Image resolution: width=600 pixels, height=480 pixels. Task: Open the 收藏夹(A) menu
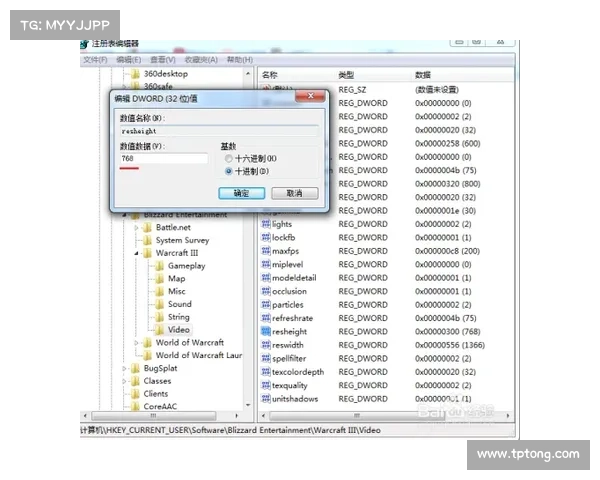201,60
